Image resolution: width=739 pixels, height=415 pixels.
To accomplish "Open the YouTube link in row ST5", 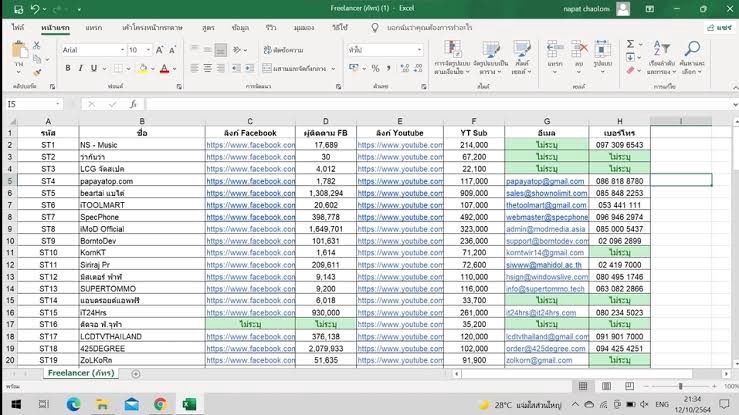I will [x=400, y=193].
